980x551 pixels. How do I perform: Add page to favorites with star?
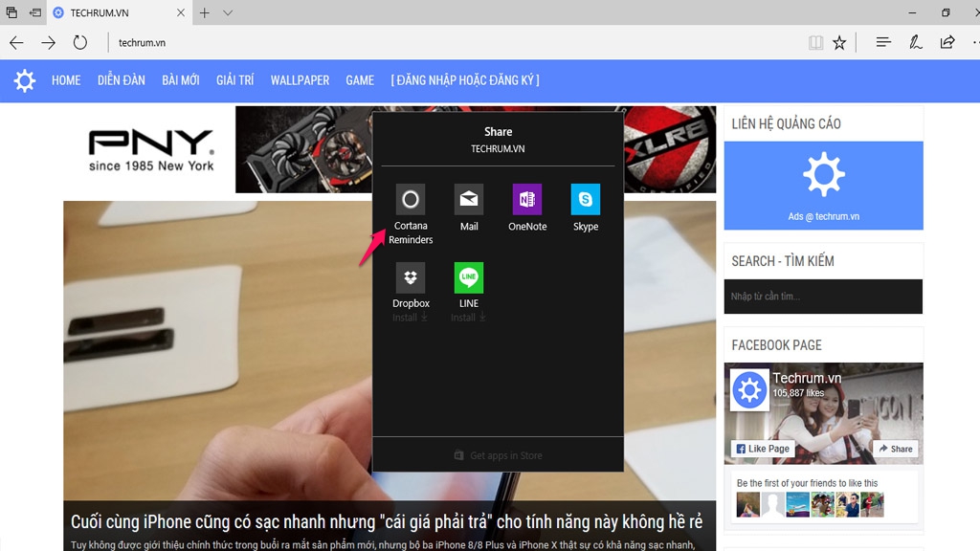(839, 42)
